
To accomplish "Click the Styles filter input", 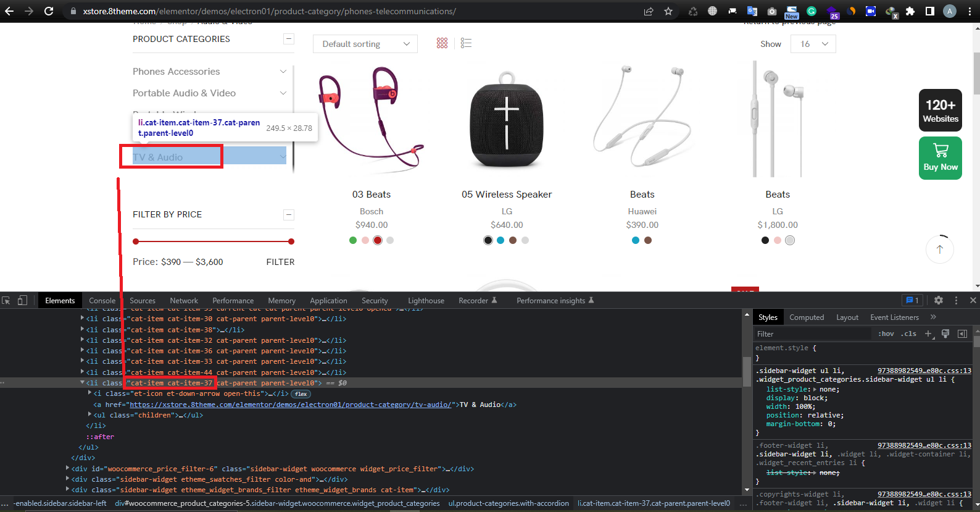I will (x=812, y=334).
